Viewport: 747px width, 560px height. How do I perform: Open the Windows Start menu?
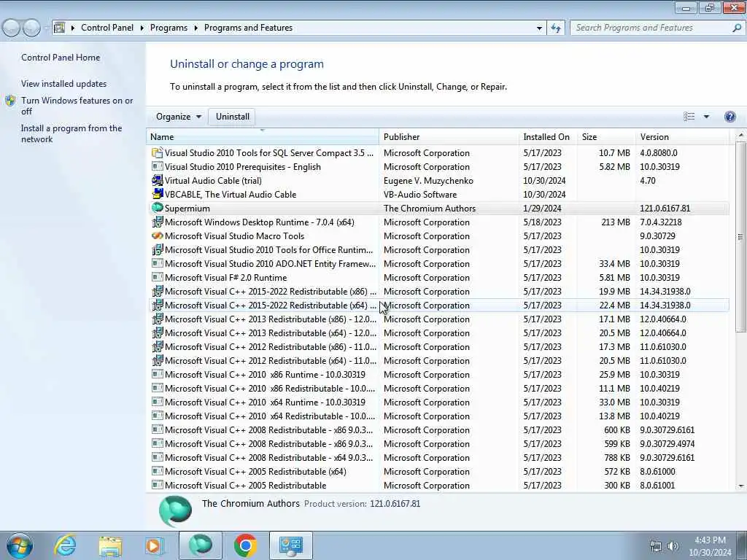[x=20, y=545]
